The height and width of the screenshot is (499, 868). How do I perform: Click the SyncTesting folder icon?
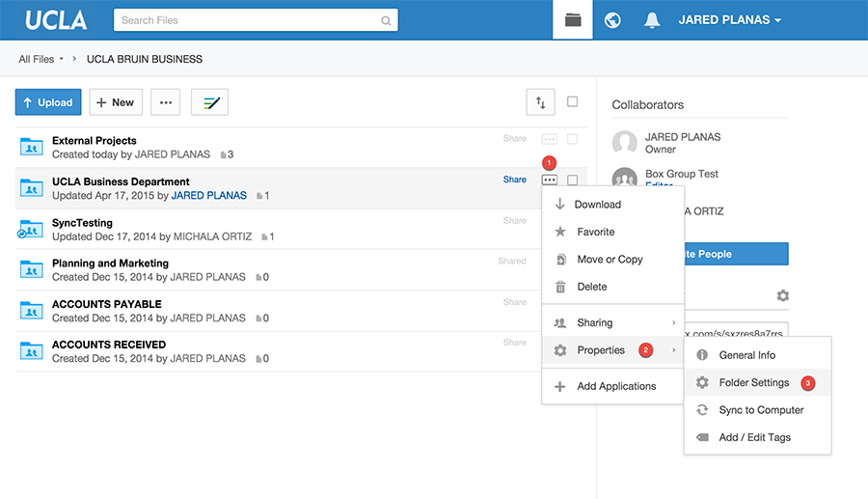coord(31,230)
